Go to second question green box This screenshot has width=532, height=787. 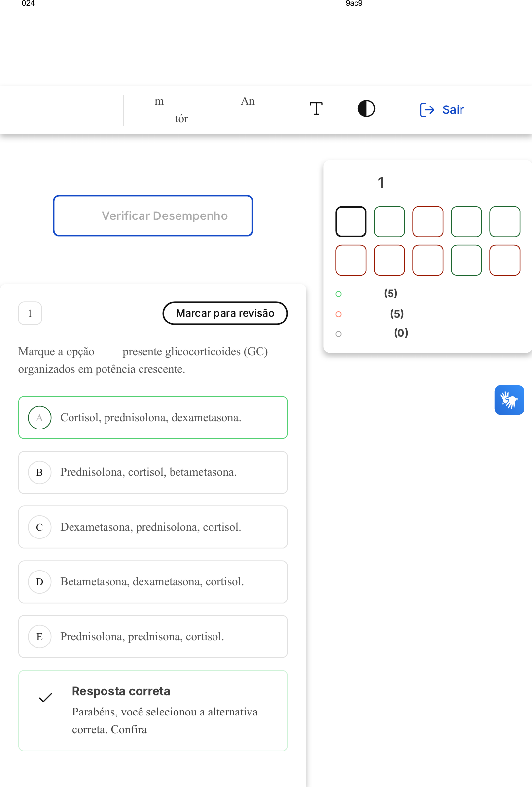(390, 221)
